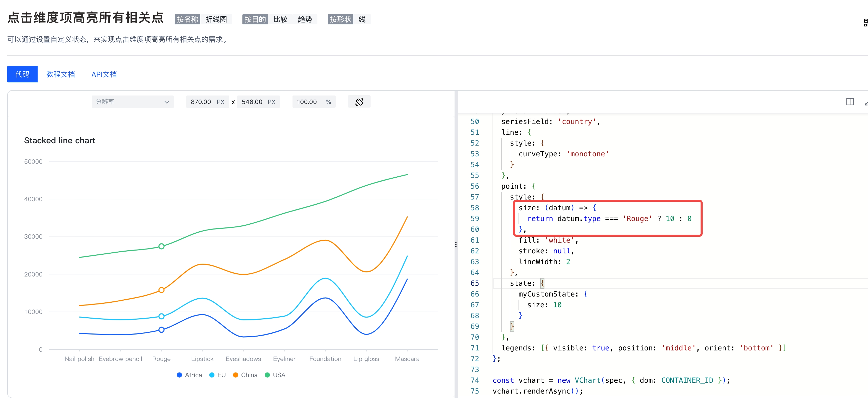Click the Eyebrow pencil x-axis label
The height and width of the screenshot is (420, 868).
120,359
